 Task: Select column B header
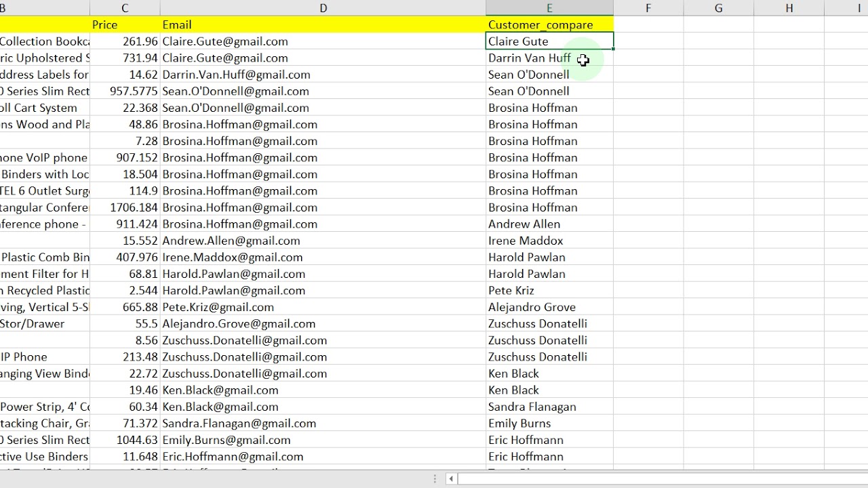[x=45, y=8]
